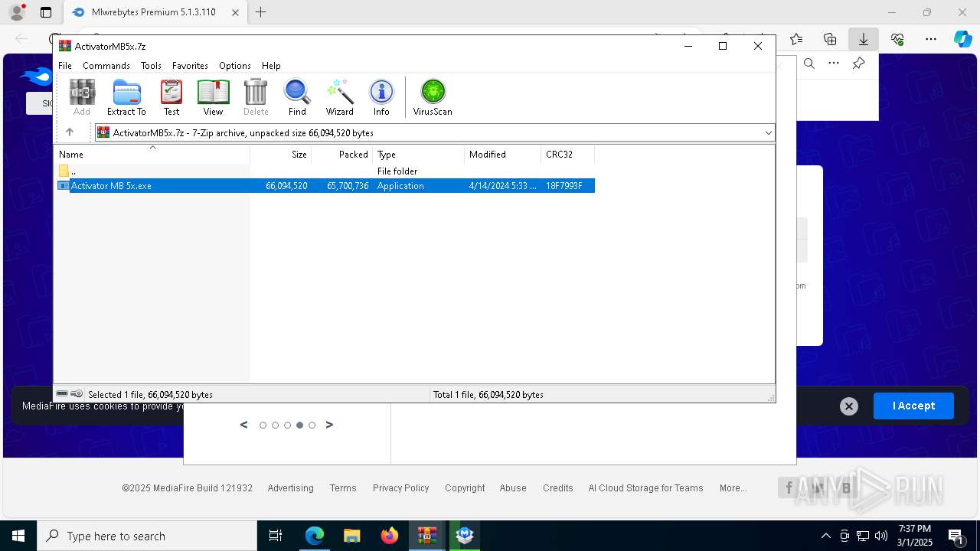Click the next slide arrow in the carousel
Viewport: 980px width, 551px height.
[x=329, y=425]
